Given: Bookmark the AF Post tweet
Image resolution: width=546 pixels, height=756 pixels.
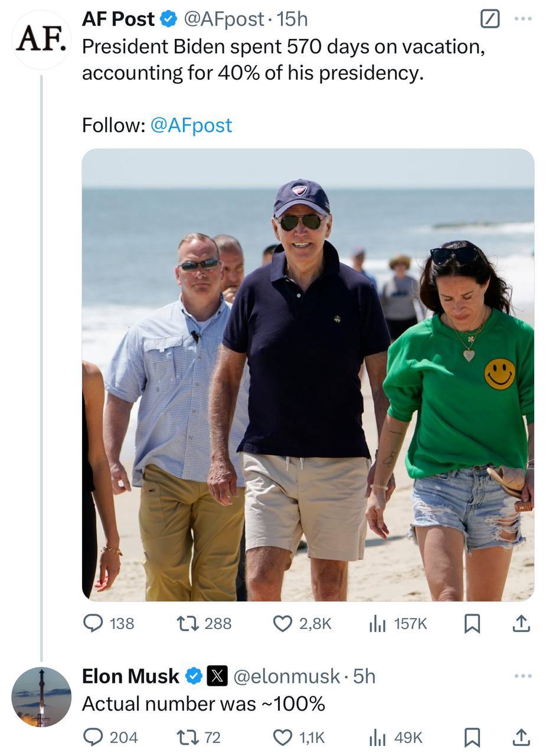Looking at the screenshot, I should coord(471,623).
